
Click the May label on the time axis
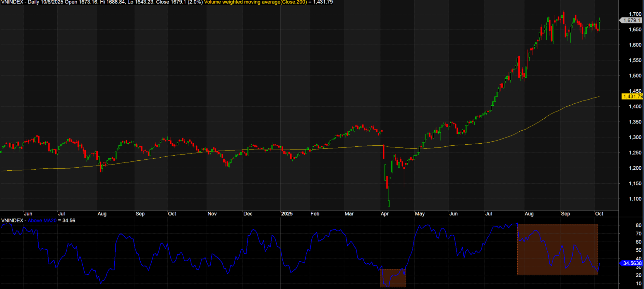point(420,214)
